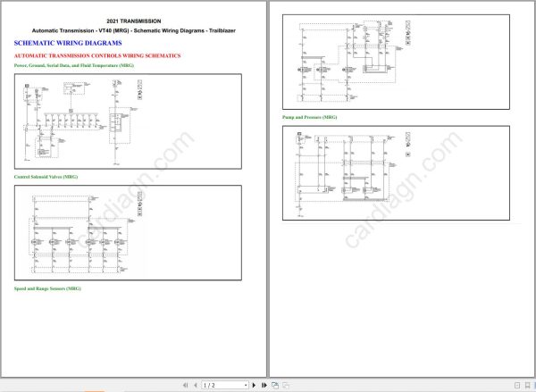This screenshot has height=392, width=536.
Task: Go to the first page
Action: (x=185, y=385)
